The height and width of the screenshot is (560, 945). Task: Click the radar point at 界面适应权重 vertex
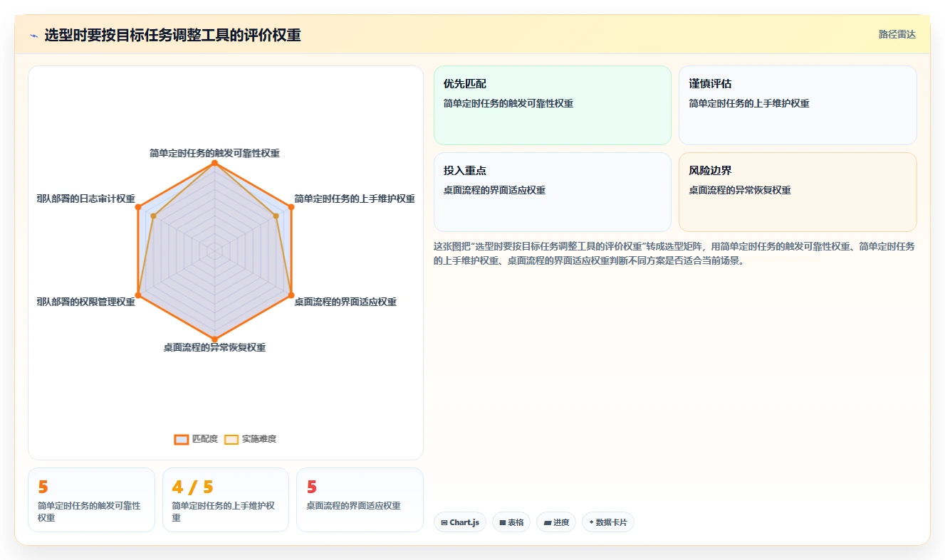[291, 295]
